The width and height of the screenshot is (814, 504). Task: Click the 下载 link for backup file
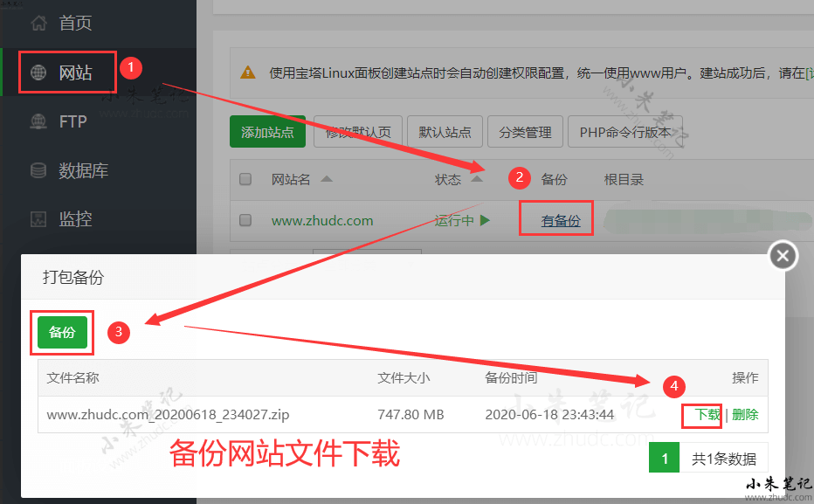tap(707, 415)
